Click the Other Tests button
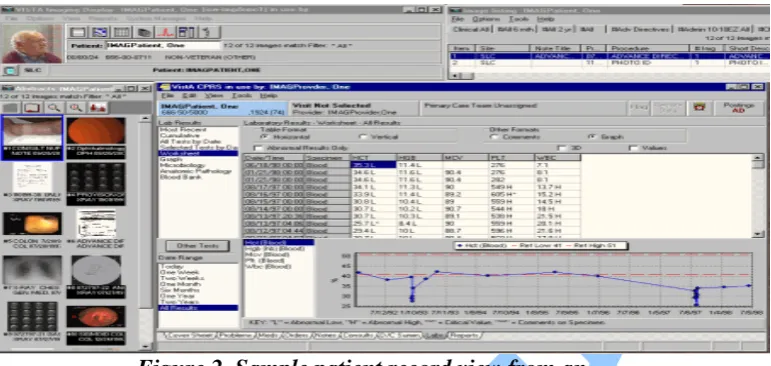The width and height of the screenshot is (771, 366). tap(197, 246)
